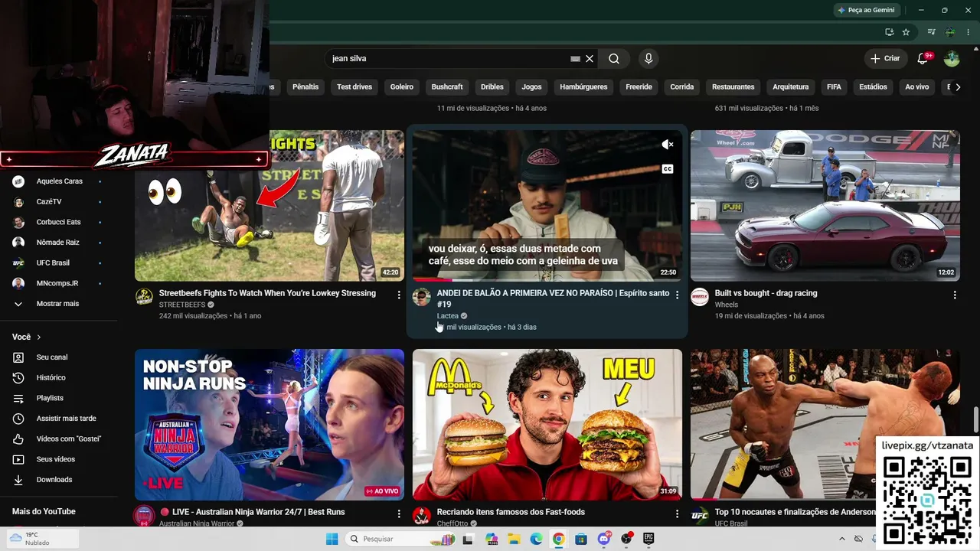Image resolution: width=980 pixels, height=551 pixels.
Task: Open the Wheels channel avatar
Action: (700, 297)
